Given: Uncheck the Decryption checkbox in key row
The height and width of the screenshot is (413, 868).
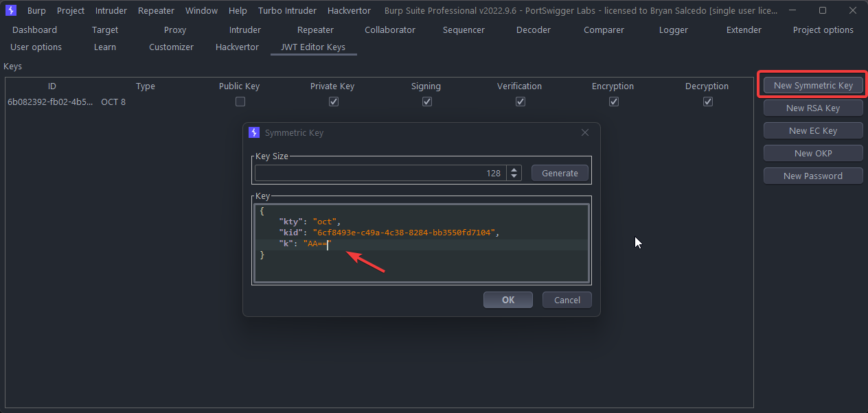Looking at the screenshot, I should (x=707, y=102).
